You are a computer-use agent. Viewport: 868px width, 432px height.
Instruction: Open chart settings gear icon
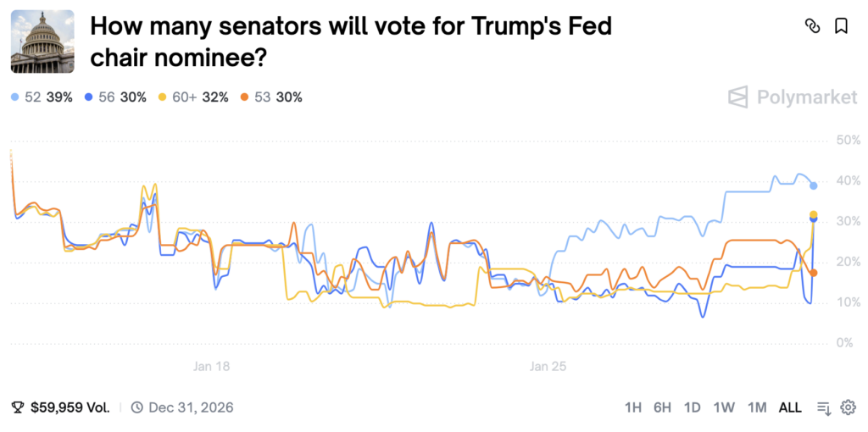(x=848, y=407)
